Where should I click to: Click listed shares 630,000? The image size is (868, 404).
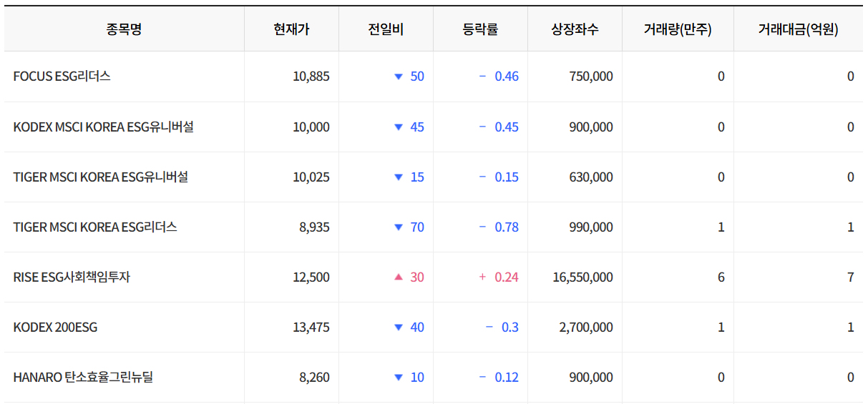(591, 177)
